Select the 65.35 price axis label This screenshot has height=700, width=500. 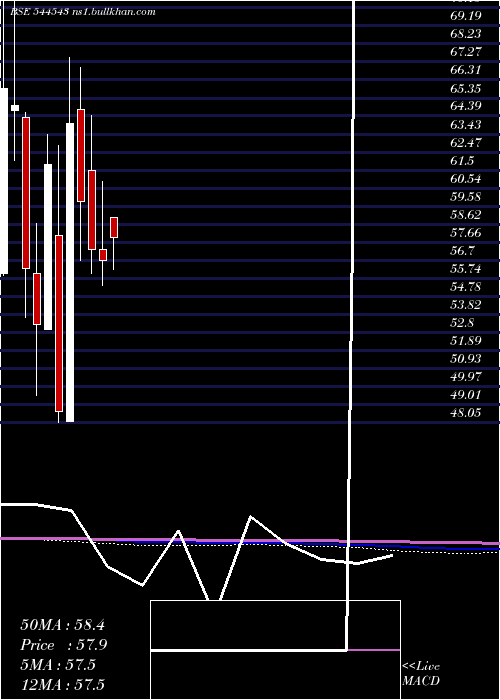tap(466, 88)
